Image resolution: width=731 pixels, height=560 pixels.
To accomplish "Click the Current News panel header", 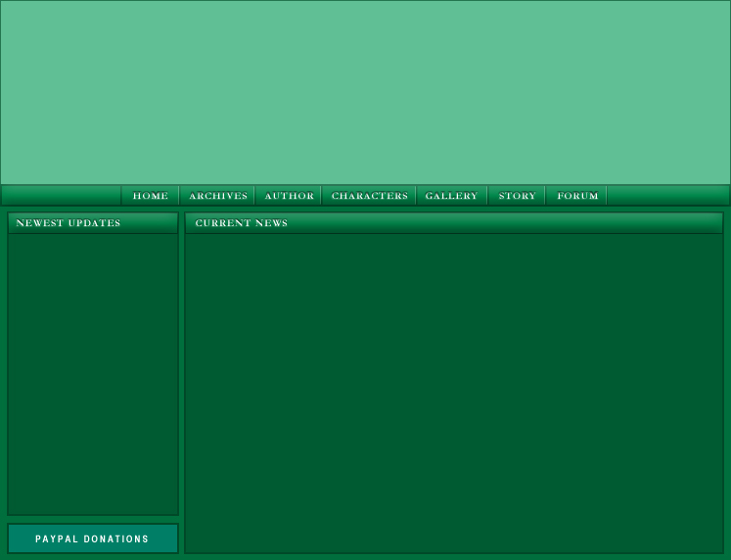I will [454, 223].
